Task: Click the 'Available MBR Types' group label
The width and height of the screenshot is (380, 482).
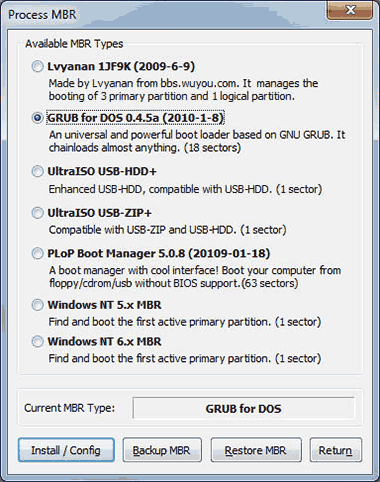Action: pos(74,44)
